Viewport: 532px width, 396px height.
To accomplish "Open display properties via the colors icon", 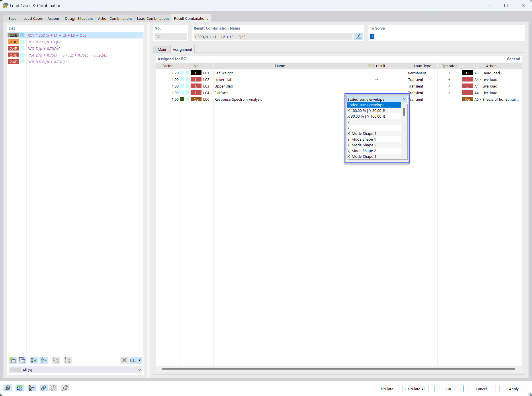I will [32, 388].
